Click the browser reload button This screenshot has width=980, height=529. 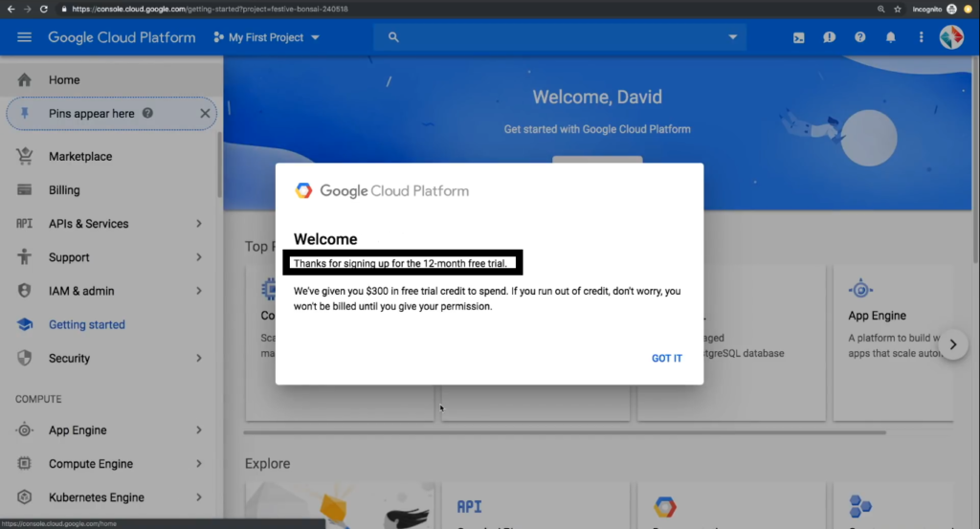(x=44, y=9)
